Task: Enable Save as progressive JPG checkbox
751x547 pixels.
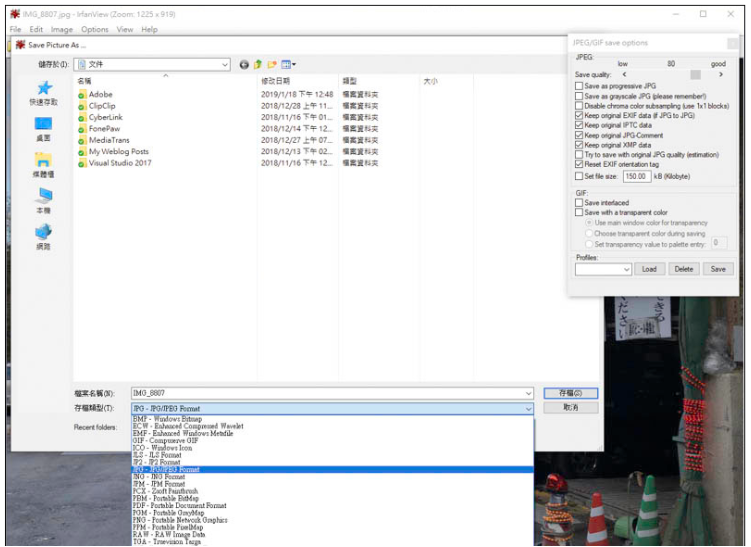Action: pos(579,86)
